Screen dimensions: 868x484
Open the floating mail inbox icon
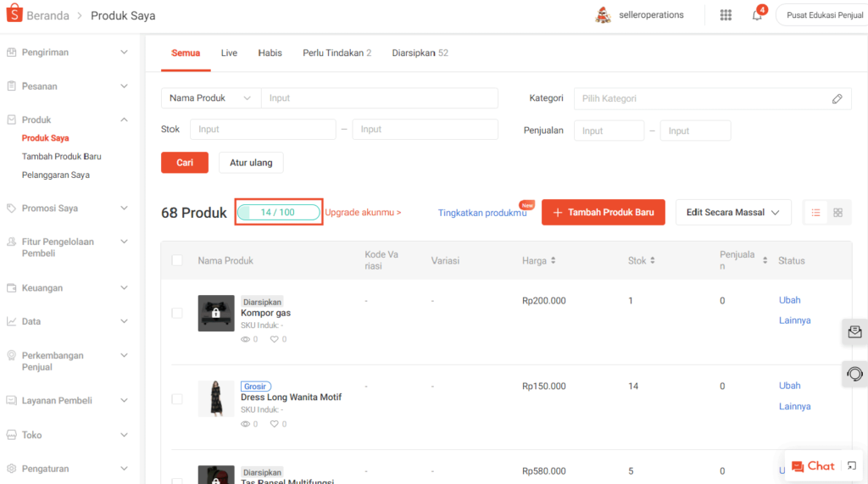coord(854,332)
